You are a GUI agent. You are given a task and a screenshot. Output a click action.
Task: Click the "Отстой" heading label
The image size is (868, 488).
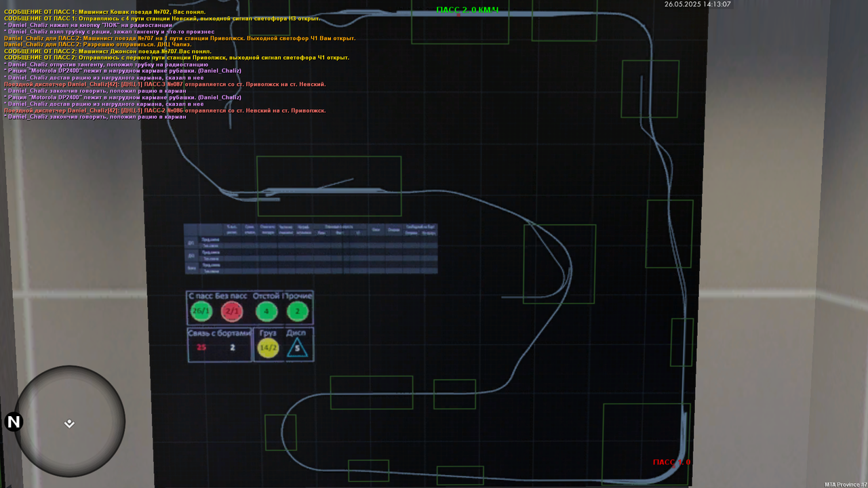(x=267, y=296)
